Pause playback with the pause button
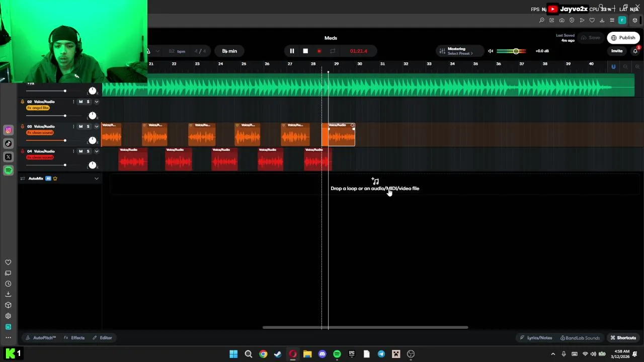The image size is (644, 362). click(x=292, y=51)
